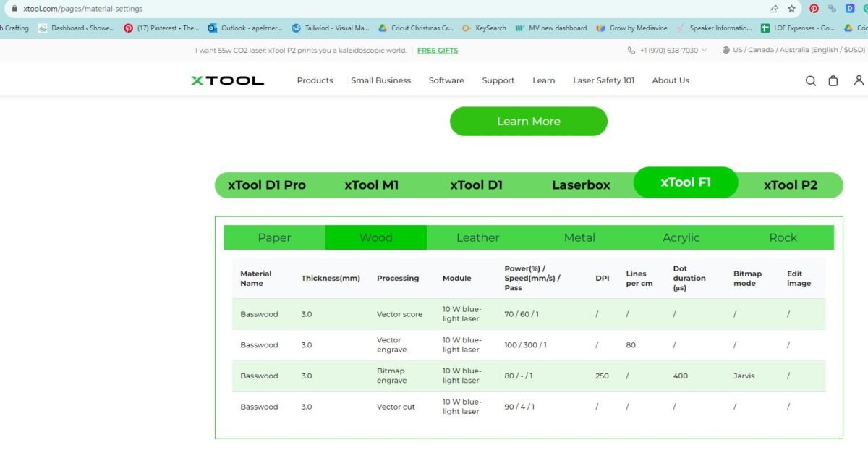
Task: Open the Grow by Mediavine bookmark
Action: (x=632, y=28)
